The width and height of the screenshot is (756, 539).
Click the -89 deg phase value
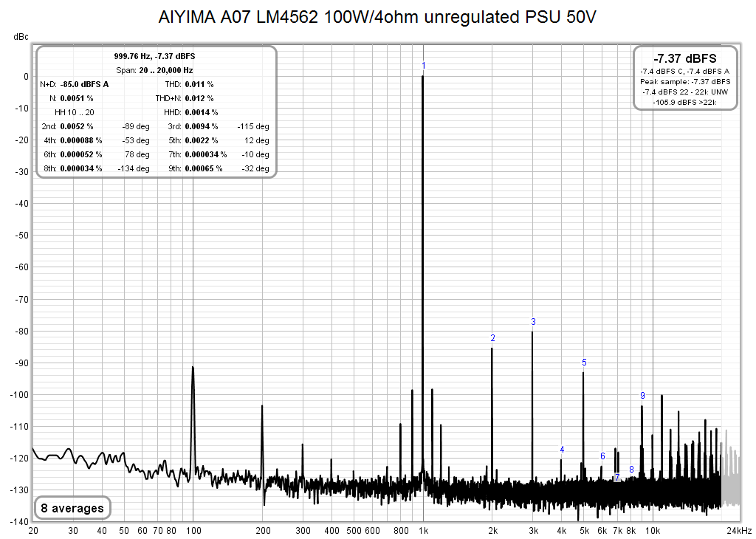tap(136, 126)
